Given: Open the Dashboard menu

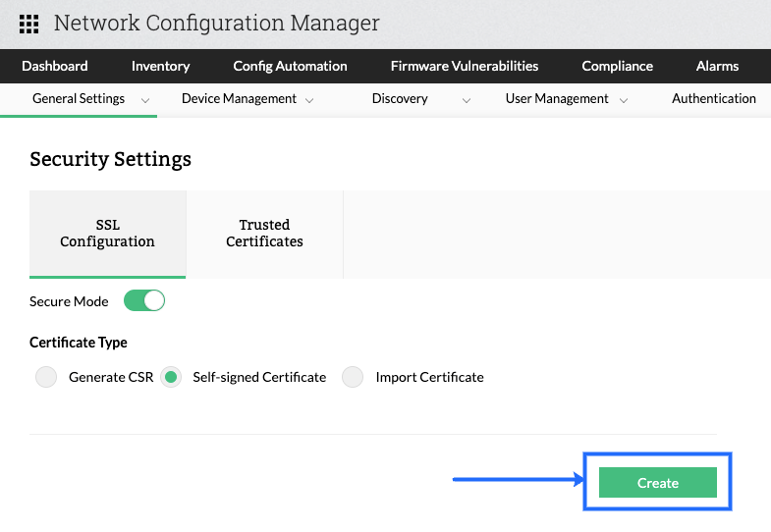Looking at the screenshot, I should pos(55,67).
